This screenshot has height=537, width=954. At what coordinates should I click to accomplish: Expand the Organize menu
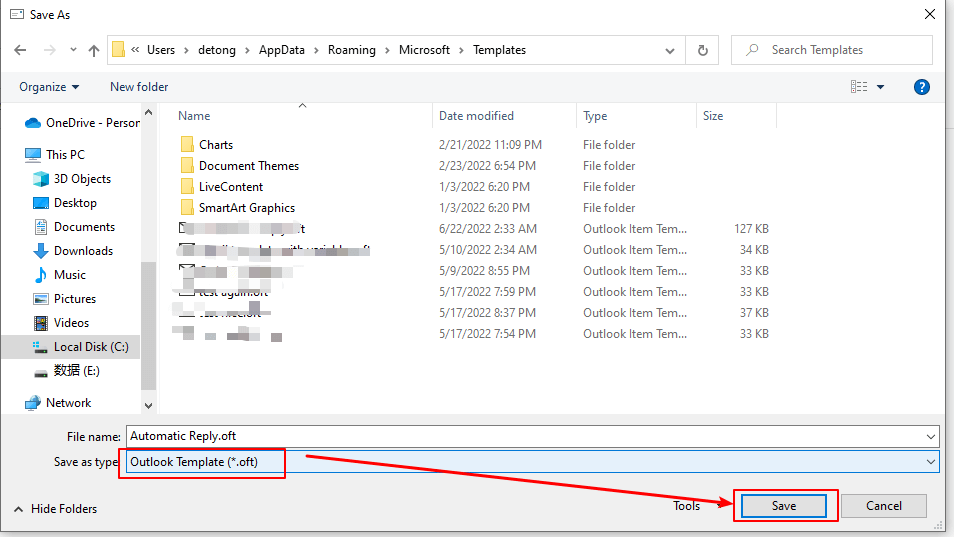(49, 87)
